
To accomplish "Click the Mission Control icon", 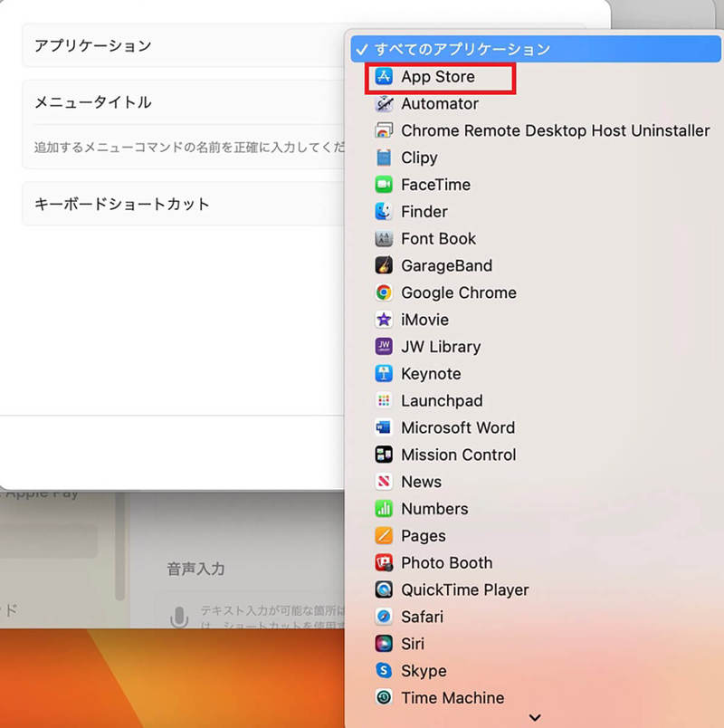I will (384, 455).
